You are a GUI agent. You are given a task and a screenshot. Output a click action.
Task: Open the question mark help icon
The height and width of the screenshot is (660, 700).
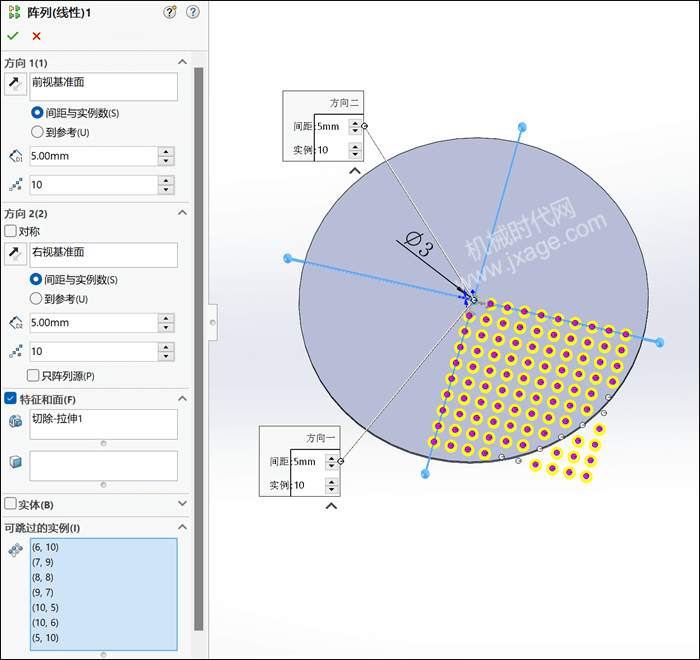[193, 12]
